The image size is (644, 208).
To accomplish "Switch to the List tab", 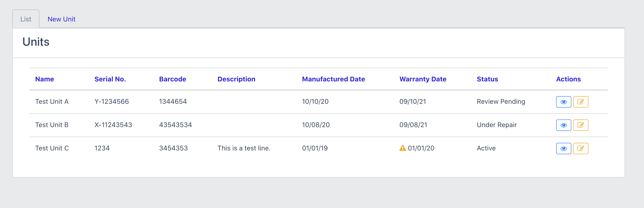I will pyautogui.click(x=26, y=19).
